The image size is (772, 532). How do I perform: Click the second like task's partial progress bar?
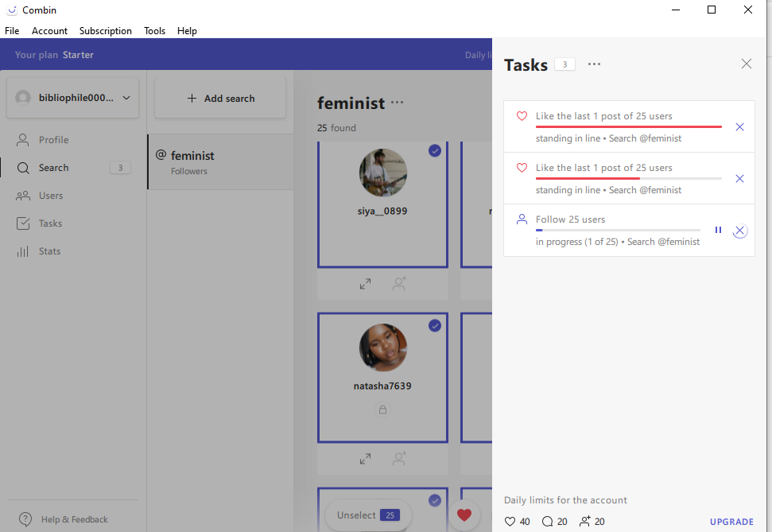629,178
